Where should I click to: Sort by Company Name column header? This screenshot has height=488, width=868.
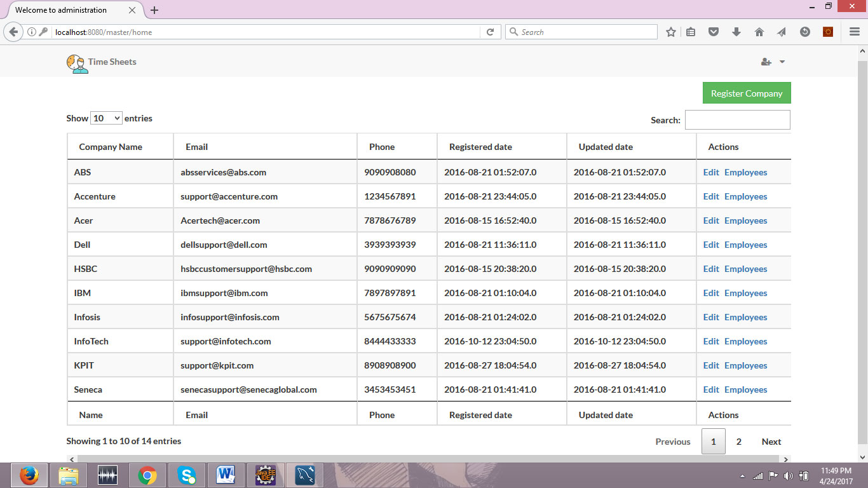(x=120, y=147)
